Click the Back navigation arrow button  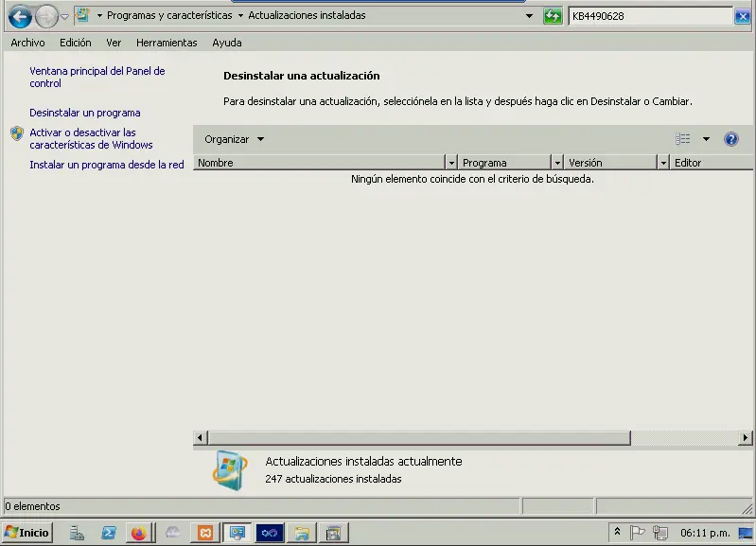pyautogui.click(x=20, y=17)
